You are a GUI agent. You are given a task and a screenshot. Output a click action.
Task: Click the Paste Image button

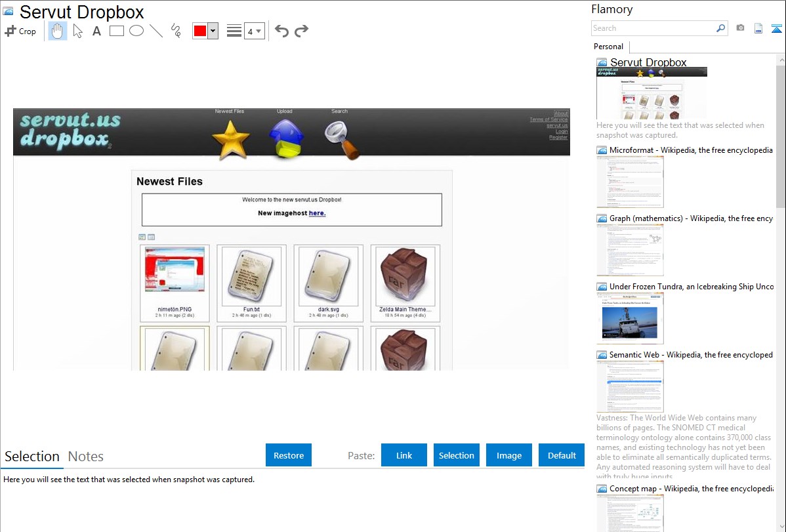(x=508, y=455)
